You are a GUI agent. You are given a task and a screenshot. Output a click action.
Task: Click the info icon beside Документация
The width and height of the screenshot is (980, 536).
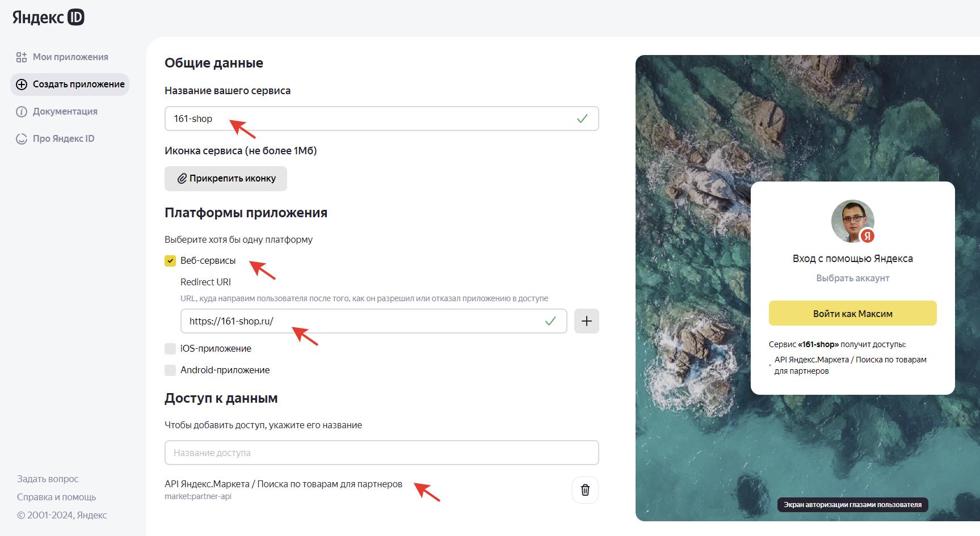coord(22,112)
